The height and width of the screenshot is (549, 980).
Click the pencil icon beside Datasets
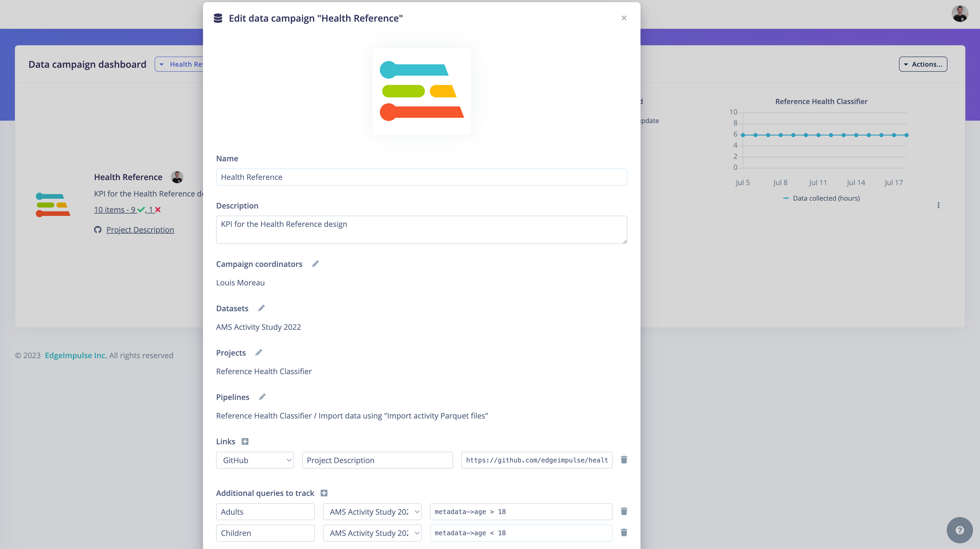pos(261,308)
